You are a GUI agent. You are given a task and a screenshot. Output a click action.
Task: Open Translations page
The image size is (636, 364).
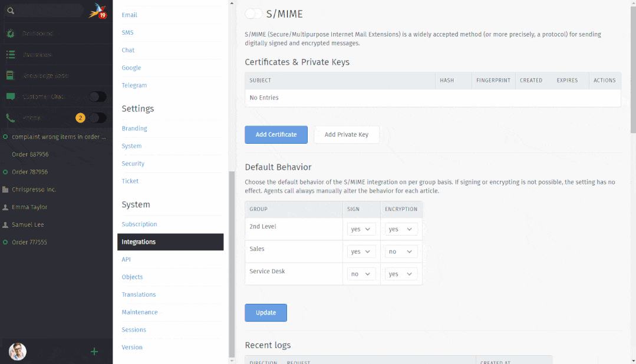click(139, 294)
